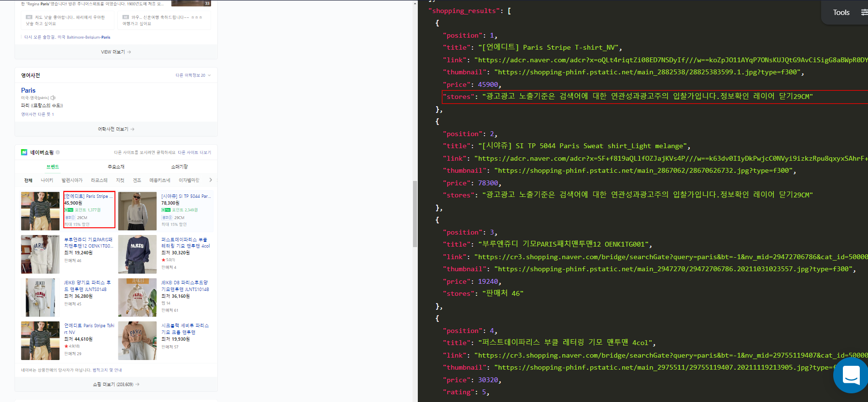Click the Tools button in JSON panel
Screen dimensions: 868x402
[841, 13]
